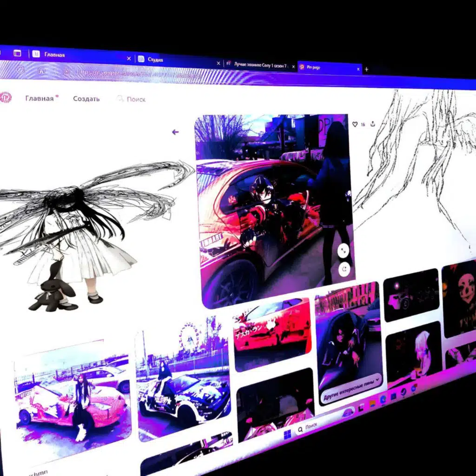The height and width of the screenshot is (476, 476).
Task: Close the Pin page tab
Action: 358,69
